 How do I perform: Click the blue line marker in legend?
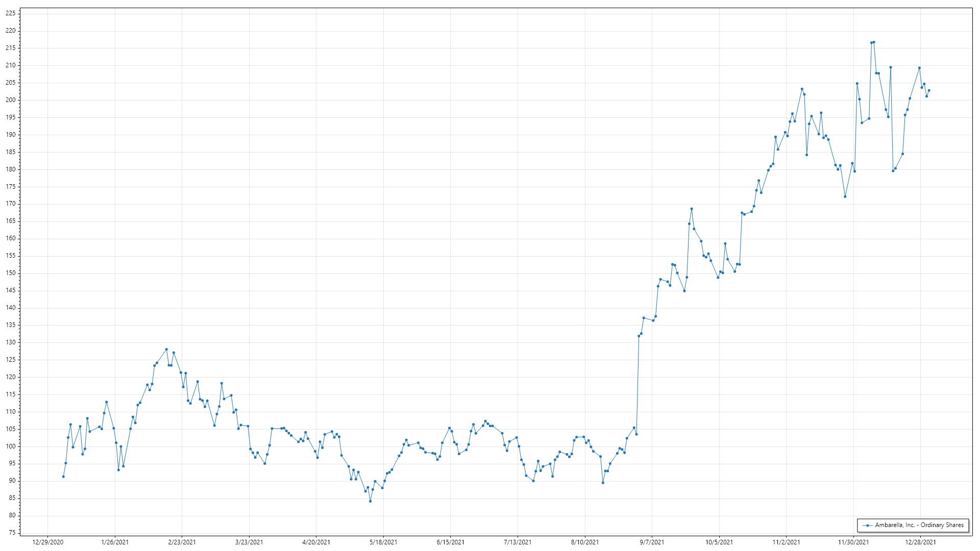[x=868, y=525]
